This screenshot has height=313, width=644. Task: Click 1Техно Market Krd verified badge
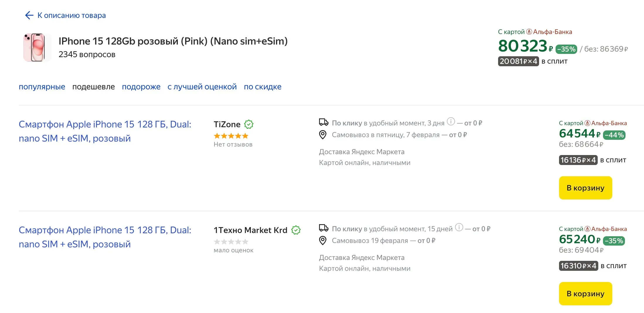click(x=296, y=230)
